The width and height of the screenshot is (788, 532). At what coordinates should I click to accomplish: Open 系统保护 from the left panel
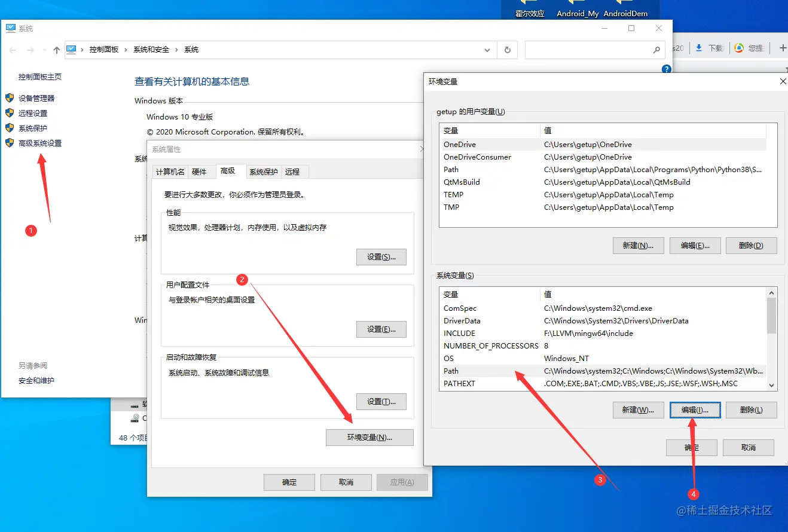click(x=33, y=128)
